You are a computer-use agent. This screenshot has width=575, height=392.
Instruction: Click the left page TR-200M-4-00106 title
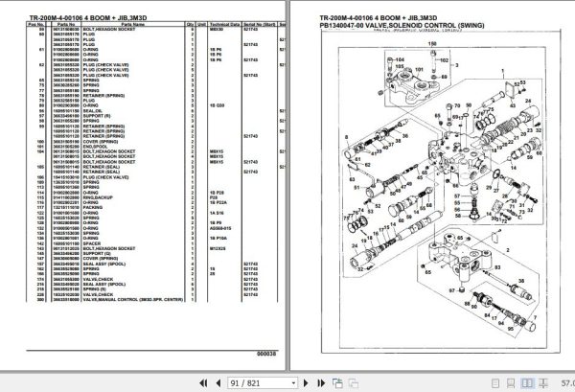tap(88, 18)
